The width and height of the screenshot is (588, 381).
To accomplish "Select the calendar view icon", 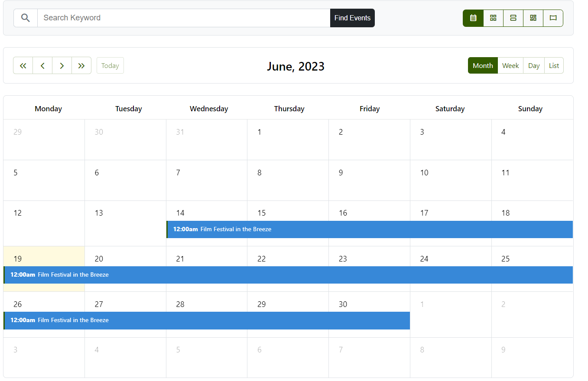I will click(473, 18).
